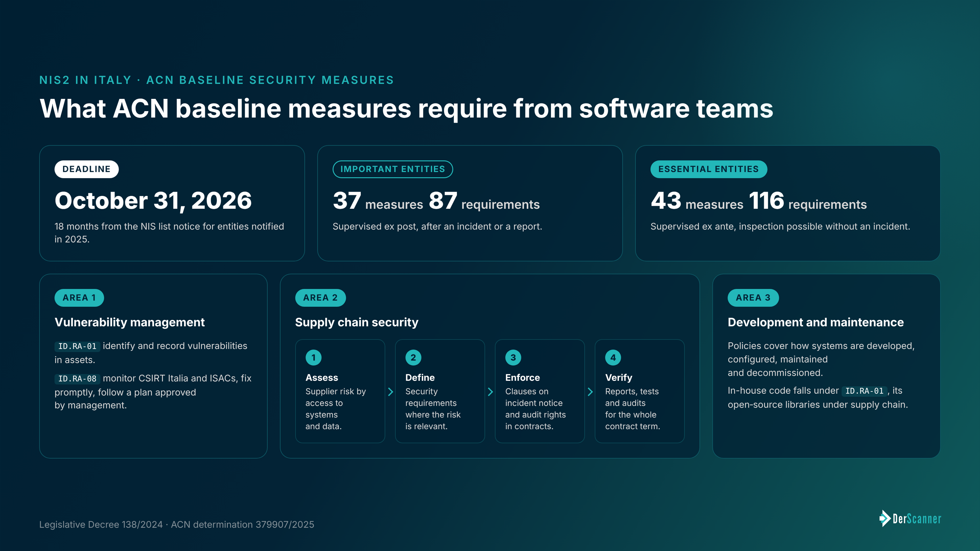The image size is (980, 551).
Task: Click the '37 measures' figure
Action: tap(378, 201)
